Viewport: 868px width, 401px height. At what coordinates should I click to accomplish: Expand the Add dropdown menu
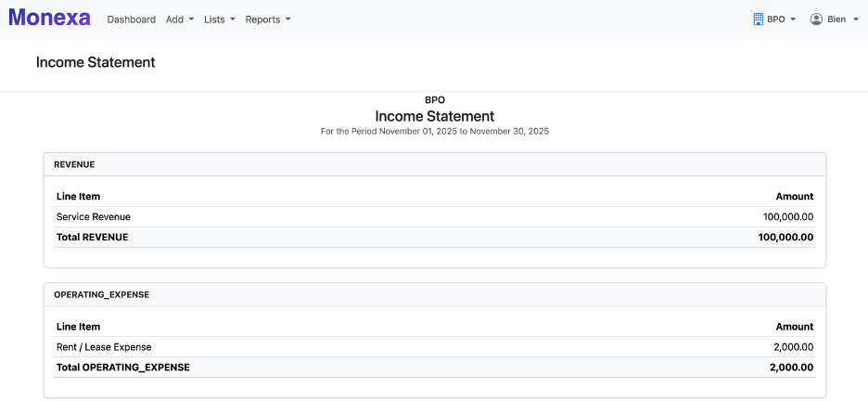coord(179,19)
